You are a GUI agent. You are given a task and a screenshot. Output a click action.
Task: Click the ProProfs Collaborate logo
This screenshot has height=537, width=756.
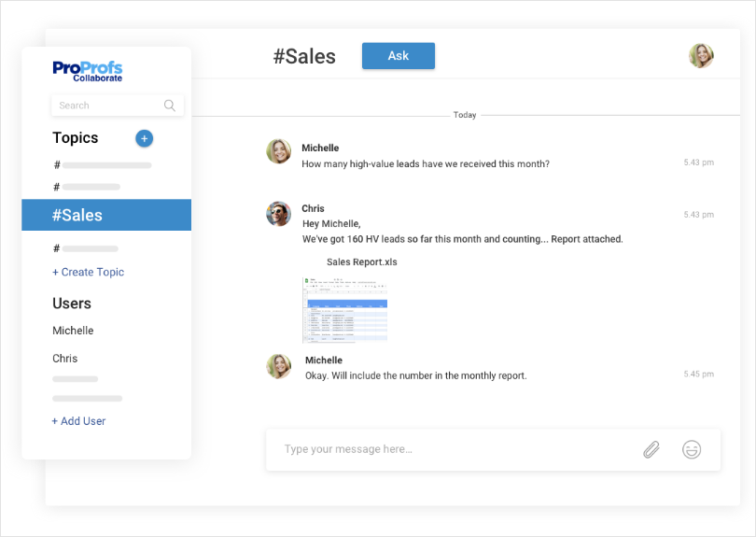88,71
